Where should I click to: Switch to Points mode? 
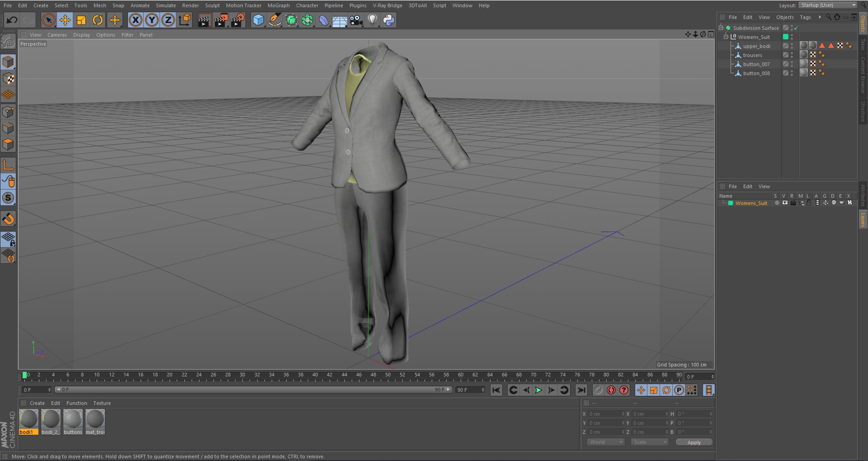tap(8, 112)
